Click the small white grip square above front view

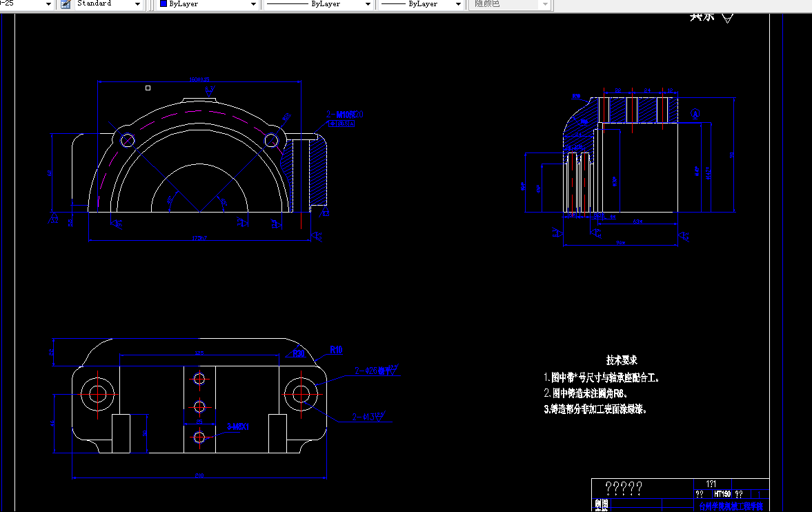(x=148, y=88)
